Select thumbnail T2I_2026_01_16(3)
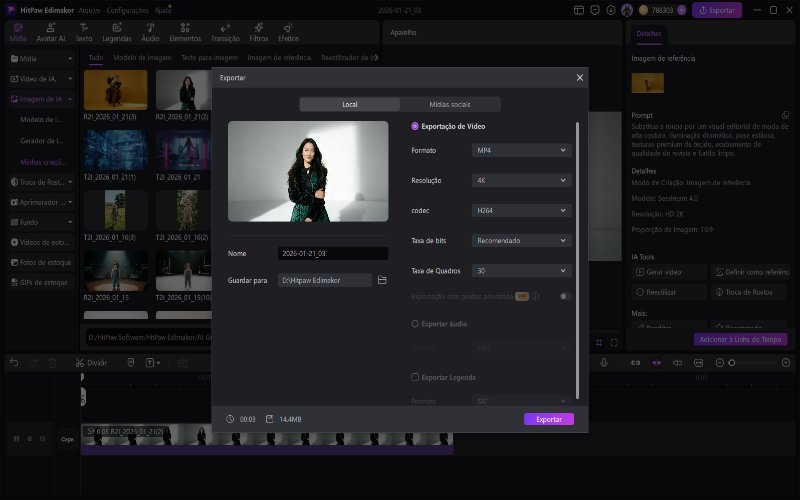 pos(115,210)
